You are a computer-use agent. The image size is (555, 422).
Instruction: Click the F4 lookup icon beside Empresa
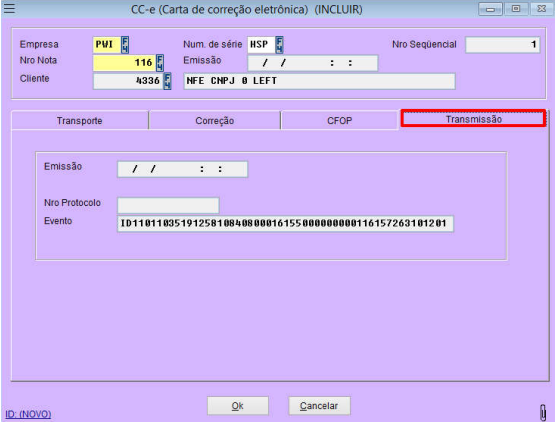coord(125,45)
